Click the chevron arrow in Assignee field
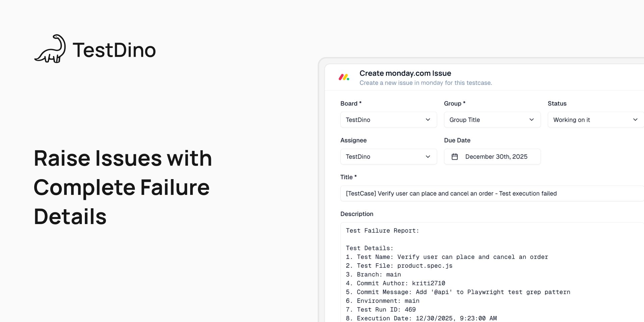Screen dimensions: 644x322 click(428, 157)
